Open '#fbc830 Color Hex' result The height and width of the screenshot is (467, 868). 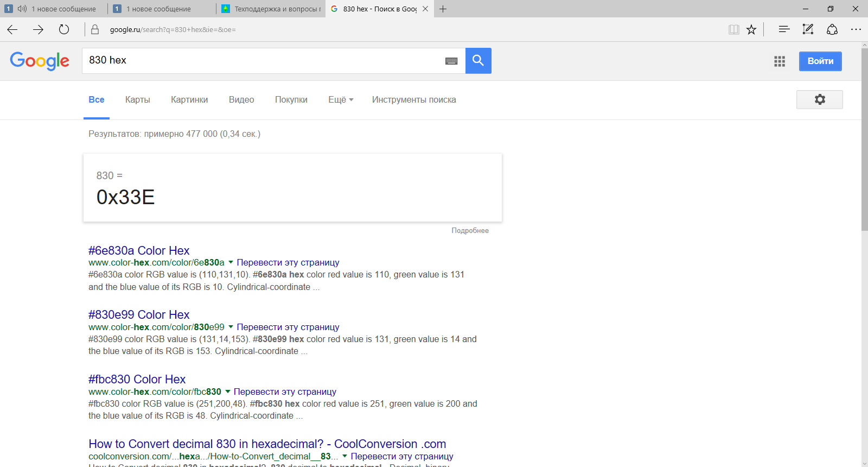(x=137, y=379)
